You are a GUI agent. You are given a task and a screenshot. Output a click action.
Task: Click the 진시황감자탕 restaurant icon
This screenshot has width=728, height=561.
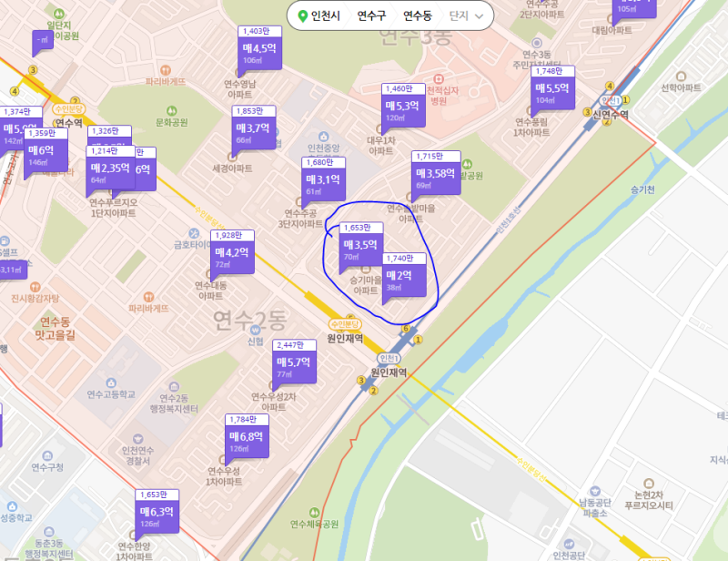35,287
